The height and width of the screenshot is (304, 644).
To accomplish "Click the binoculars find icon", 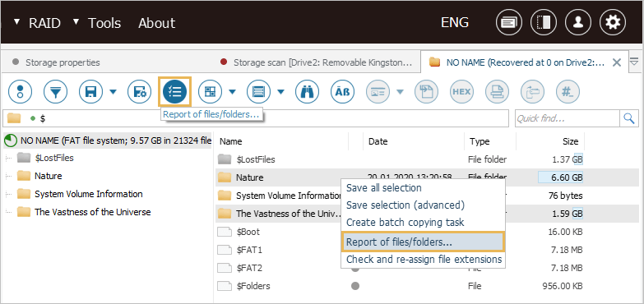I will click(307, 91).
